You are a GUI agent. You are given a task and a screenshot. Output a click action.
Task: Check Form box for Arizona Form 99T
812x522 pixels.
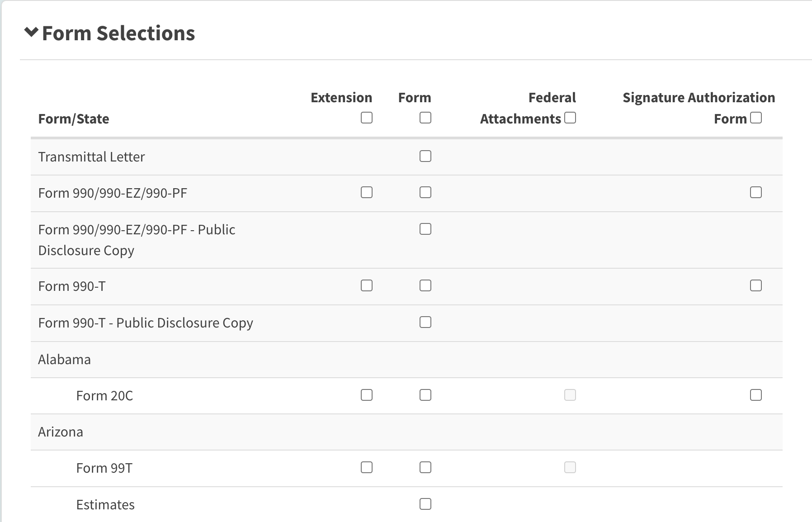click(x=425, y=468)
